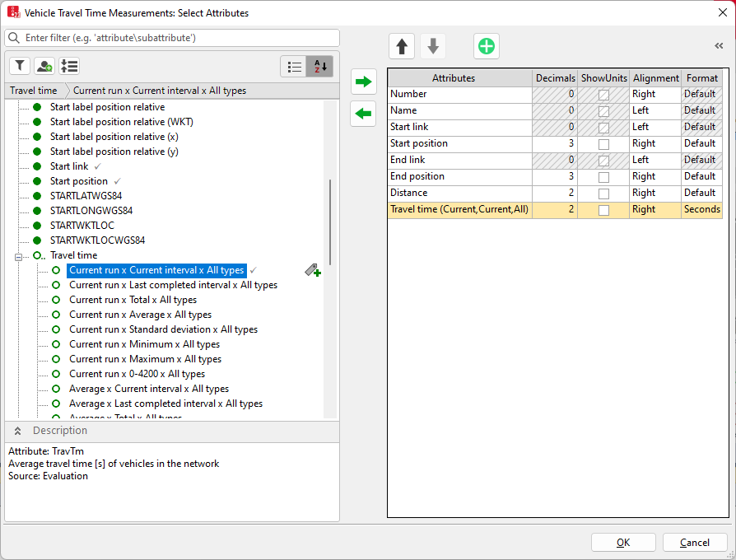Click the indented list hierarchy icon button
The image size is (736, 560).
point(69,66)
